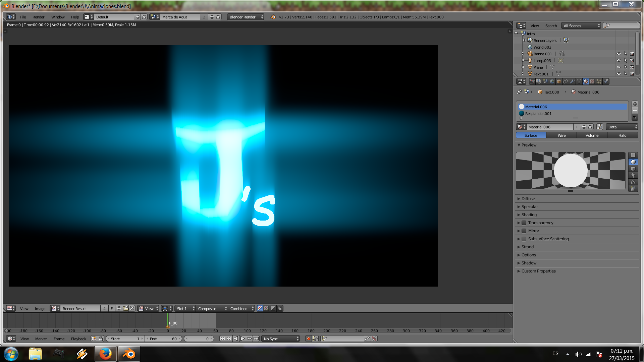Toggle visibility eye of Lamp.003
Screen dimensions: 644x362
click(x=619, y=61)
